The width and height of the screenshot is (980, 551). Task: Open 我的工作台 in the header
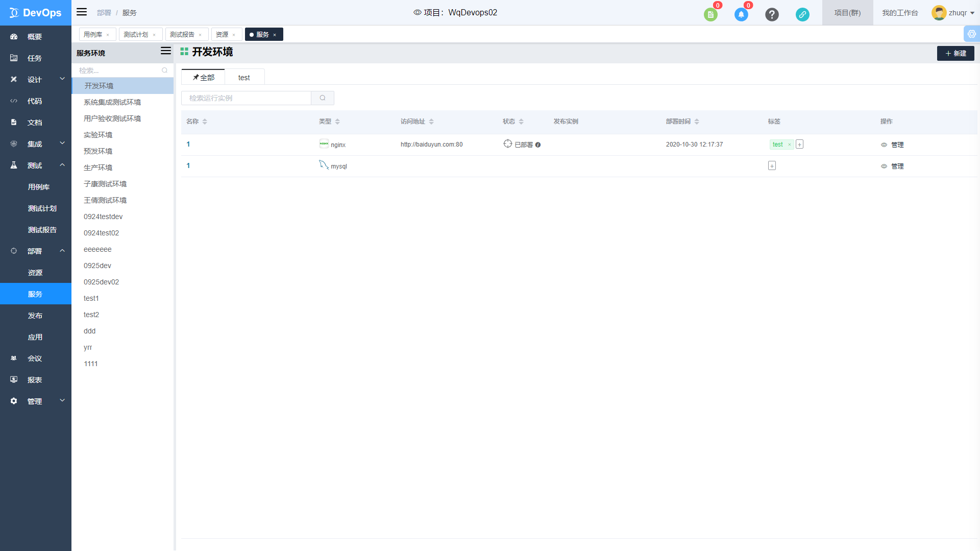coord(900,13)
